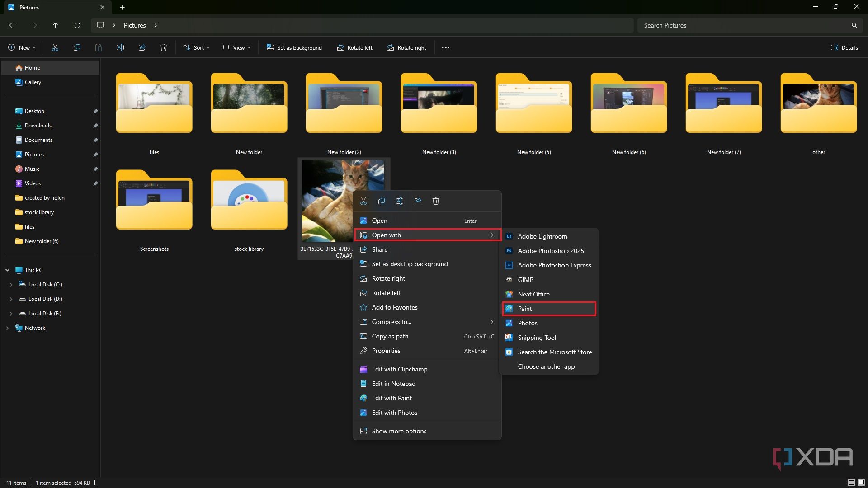Click Set as background in the toolbar
The image size is (868, 488).
point(294,47)
